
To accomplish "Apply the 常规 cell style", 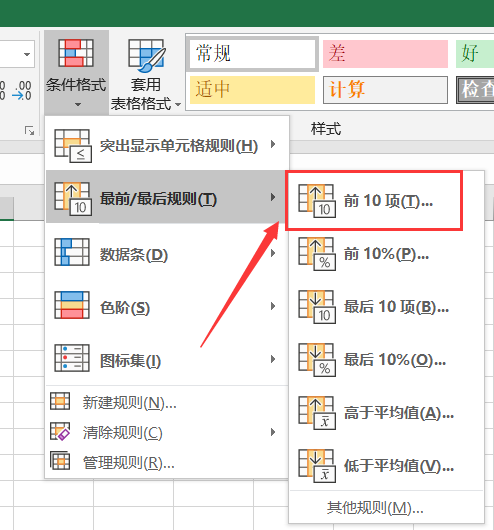I will 252,54.
